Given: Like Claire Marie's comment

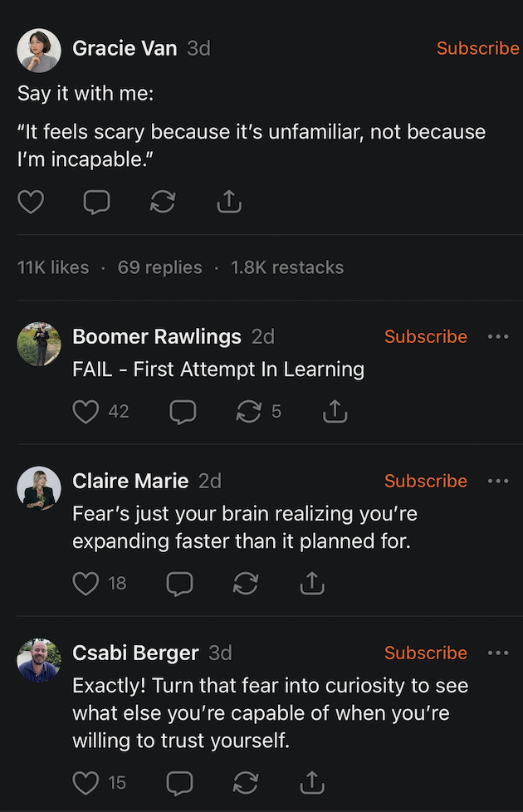Looking at the screenshot, I should (86, 584).
